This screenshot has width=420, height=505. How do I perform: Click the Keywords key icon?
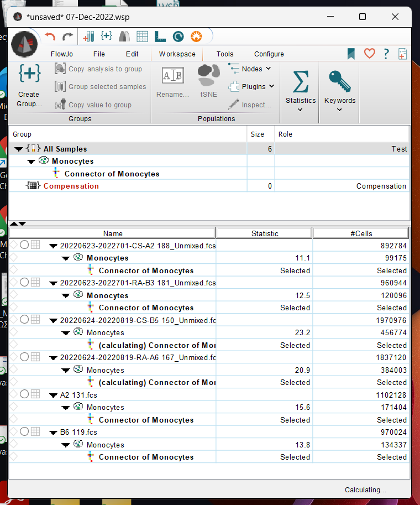tap(340, 81)
